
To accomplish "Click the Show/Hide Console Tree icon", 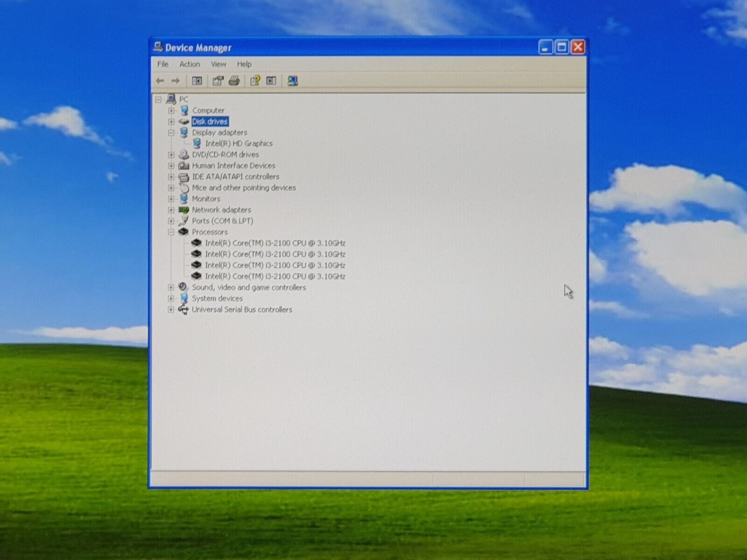I will click(197, 81).
